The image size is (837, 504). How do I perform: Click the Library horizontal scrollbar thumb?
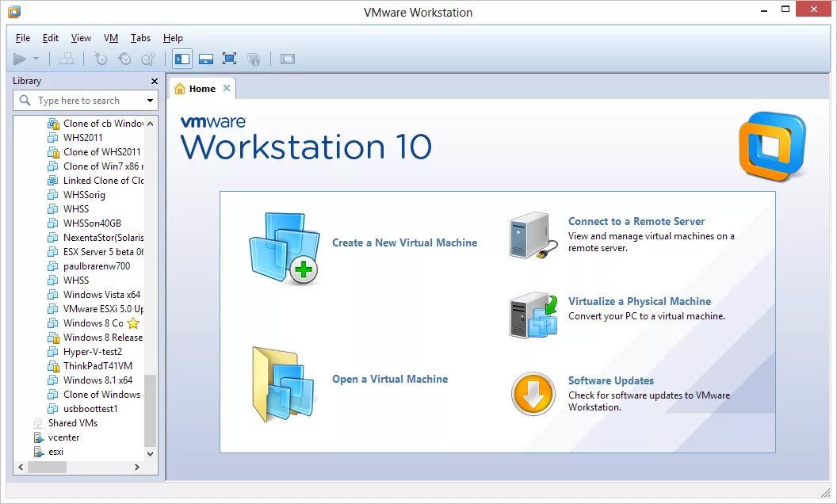pyautogui.click(x=47, y=468)
